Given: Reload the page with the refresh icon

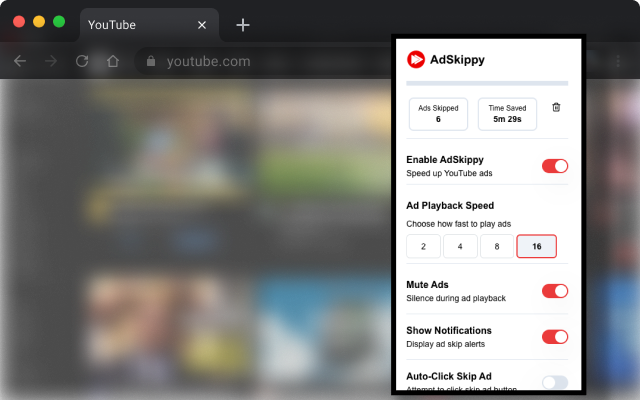Looking at the screenshot, I should [82, 61].
